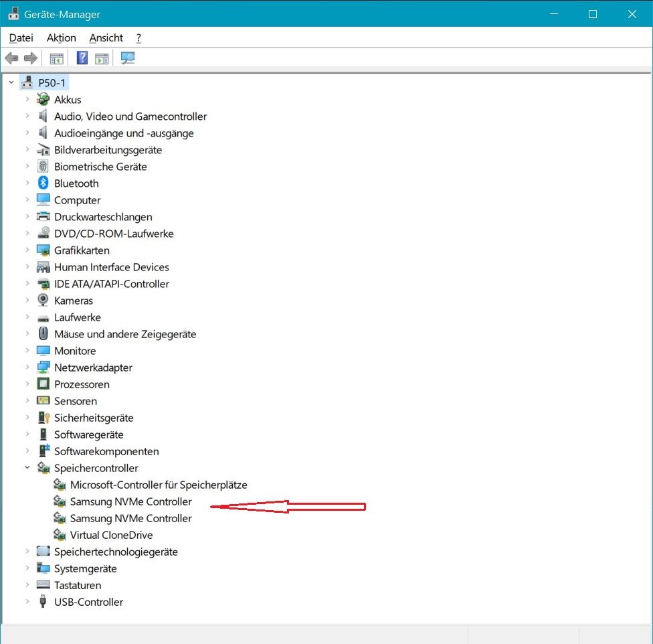Click the Sensoren category icon
Image resolution: width=653 pixels, height=644 pixels.
43,401
